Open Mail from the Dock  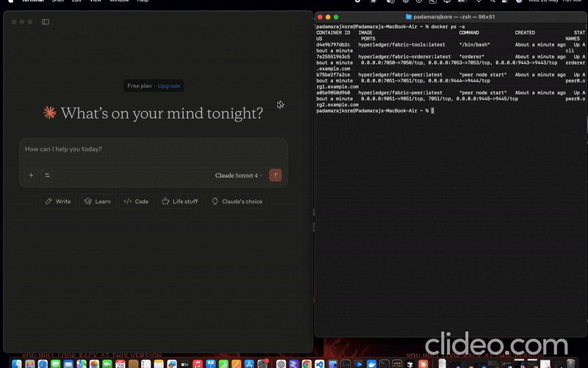point(68,364)
